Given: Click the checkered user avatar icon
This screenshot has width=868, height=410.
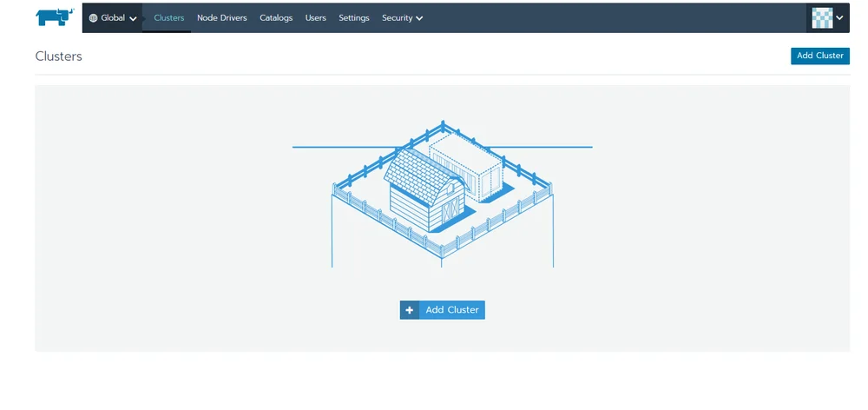Looking at the screenshot, I should pos(822,17).
